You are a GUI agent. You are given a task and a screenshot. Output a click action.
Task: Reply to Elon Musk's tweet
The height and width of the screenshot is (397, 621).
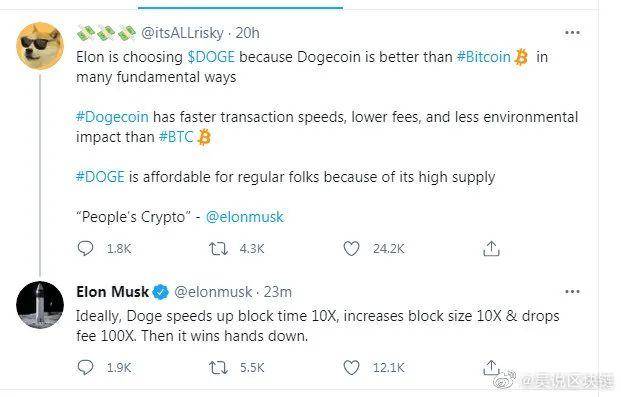pos(85,368)
